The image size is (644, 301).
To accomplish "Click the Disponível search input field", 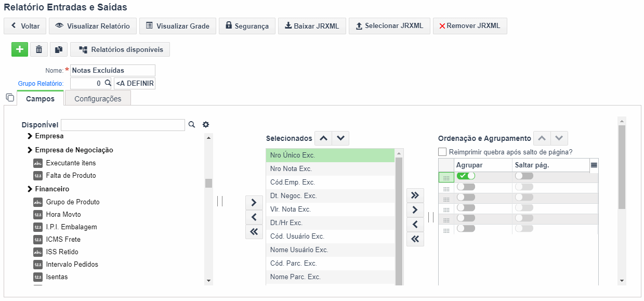I will (x=123, y=125).
